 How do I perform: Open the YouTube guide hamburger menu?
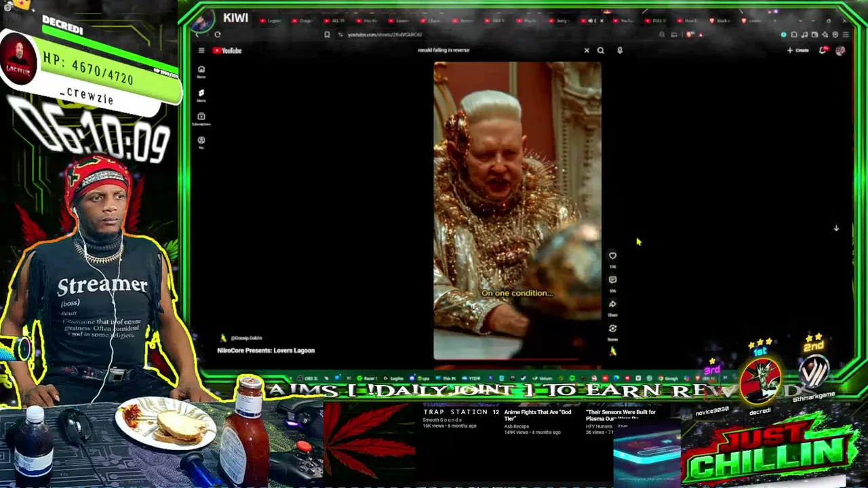[201, 50]
